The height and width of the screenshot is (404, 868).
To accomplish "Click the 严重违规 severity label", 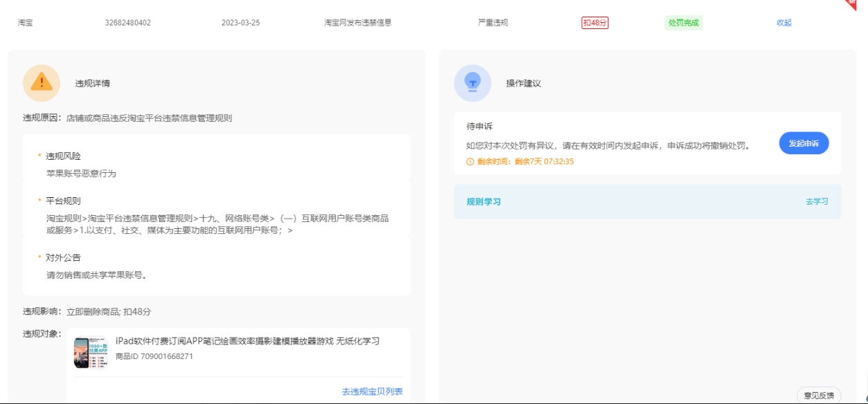I will [493, 23].
